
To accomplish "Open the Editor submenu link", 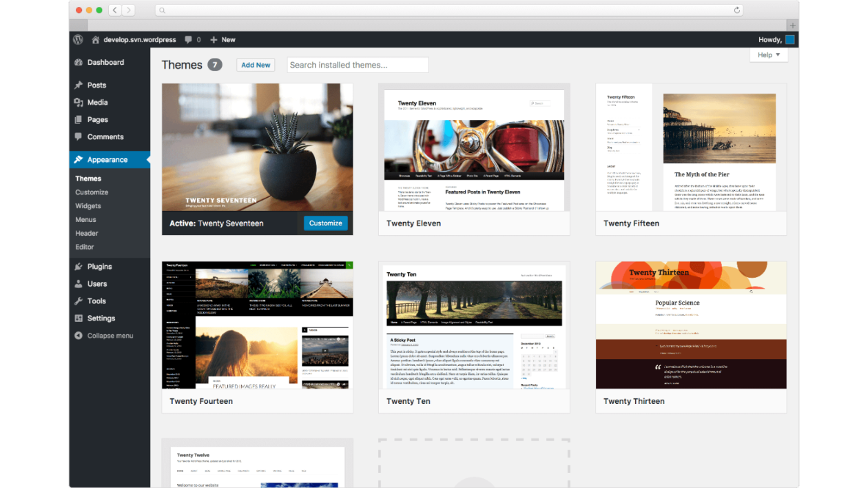I will tap(85, 247).
